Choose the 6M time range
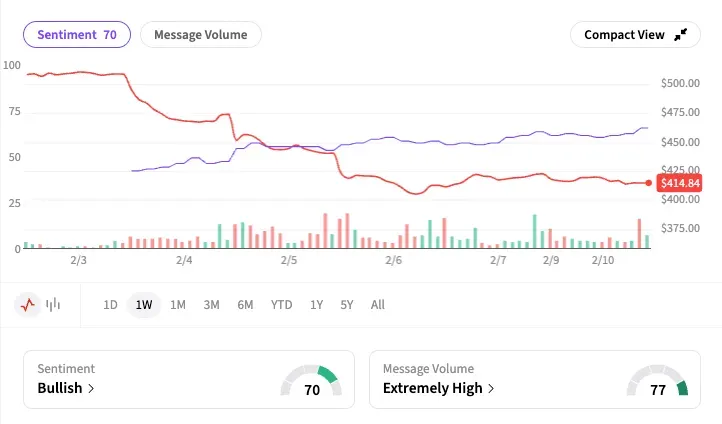This screenshot has width=722, height=424. (245, 305)
